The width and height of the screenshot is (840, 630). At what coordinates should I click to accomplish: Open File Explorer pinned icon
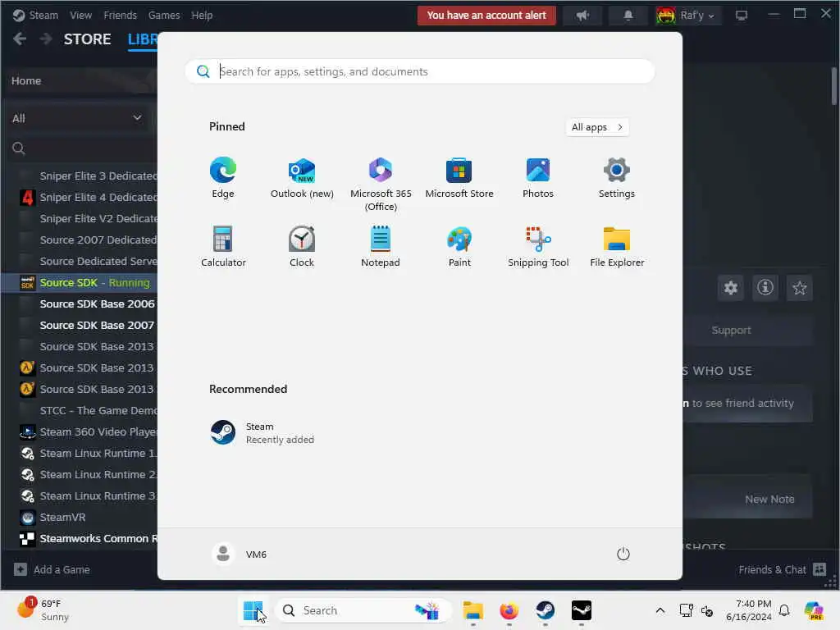pos(617,247)
